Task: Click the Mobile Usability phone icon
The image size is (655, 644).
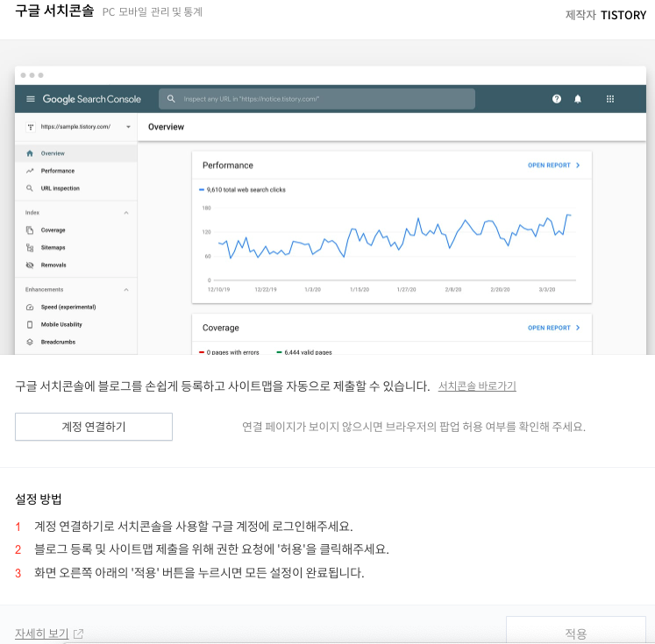Action: pyautogui.click(x=30, y=325)
